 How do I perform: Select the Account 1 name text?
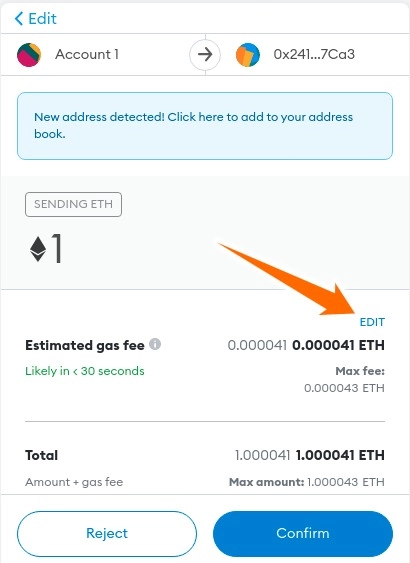coord(87,55)
